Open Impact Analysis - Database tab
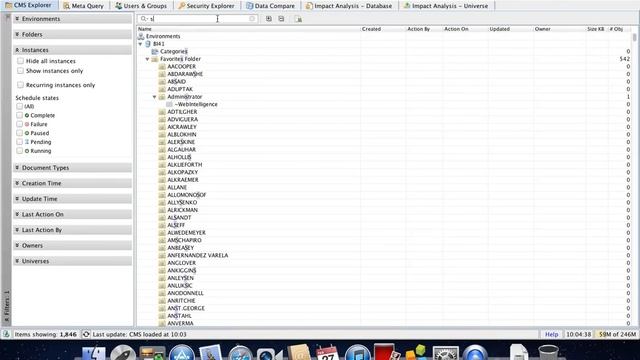The width and height of the screenshot is (640, 360). pos(349,6)
